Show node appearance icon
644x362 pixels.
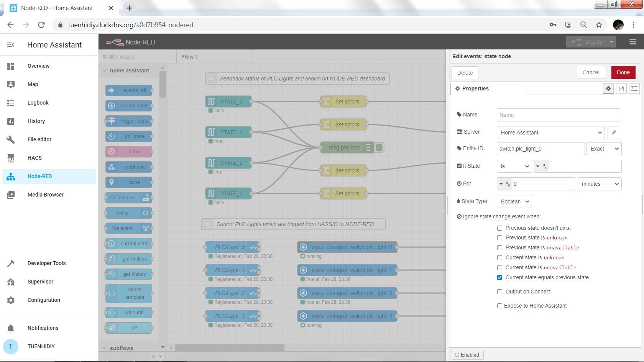(634, 88)
